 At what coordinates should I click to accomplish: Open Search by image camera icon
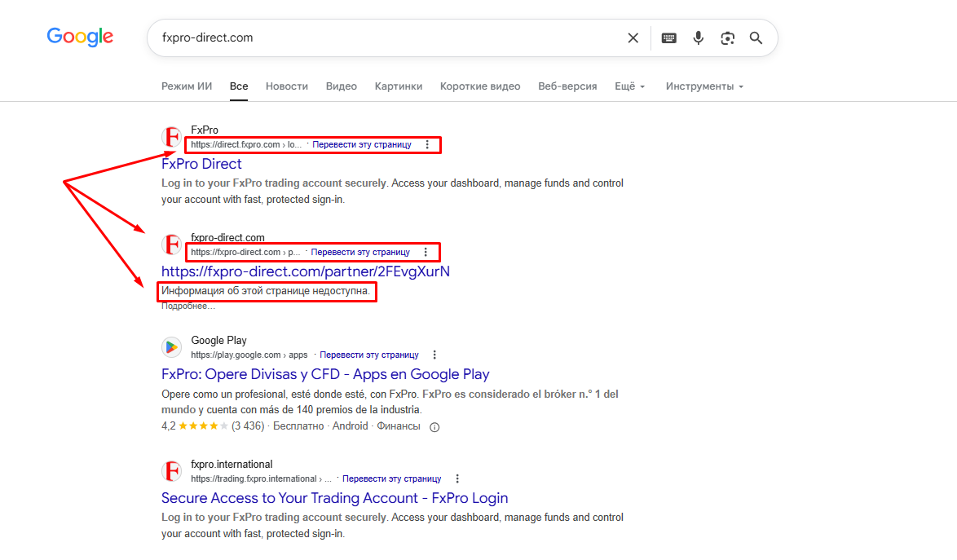click(727, 37)
